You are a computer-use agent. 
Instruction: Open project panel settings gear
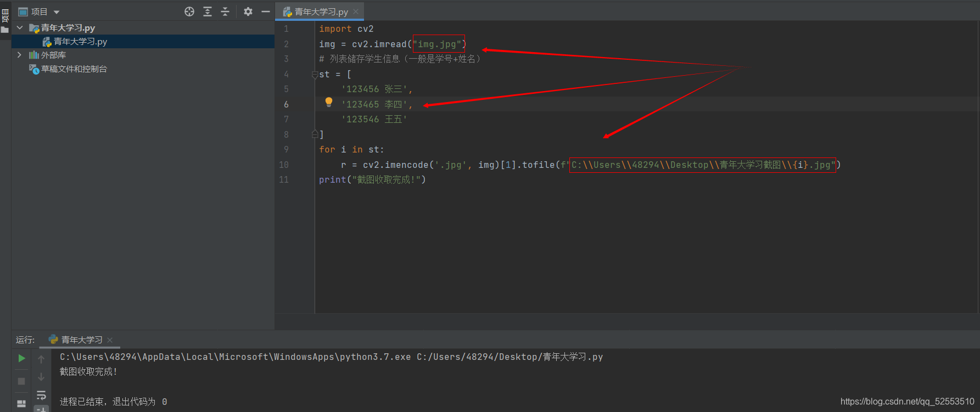click(248, 12)
